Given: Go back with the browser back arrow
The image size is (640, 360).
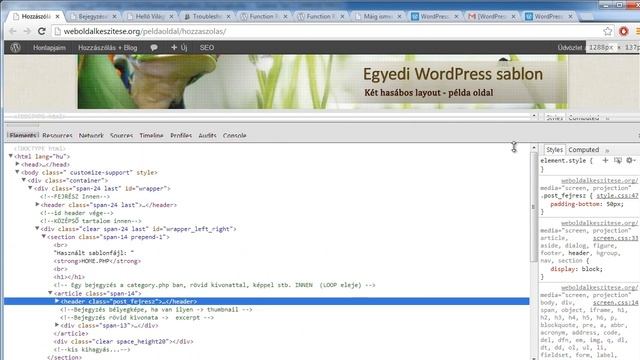Looking at the screenshot, I should [x=13, y=31].
